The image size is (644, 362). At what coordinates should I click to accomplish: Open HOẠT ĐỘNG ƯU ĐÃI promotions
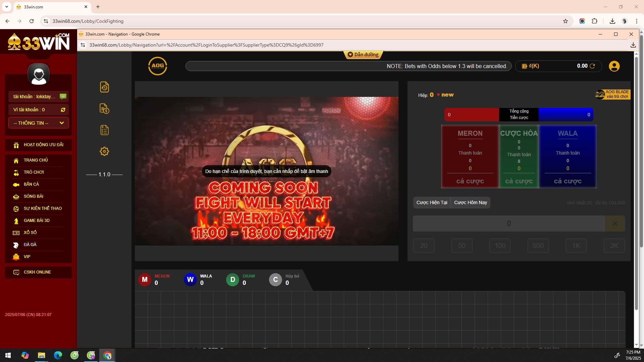(x=39, y=145)
